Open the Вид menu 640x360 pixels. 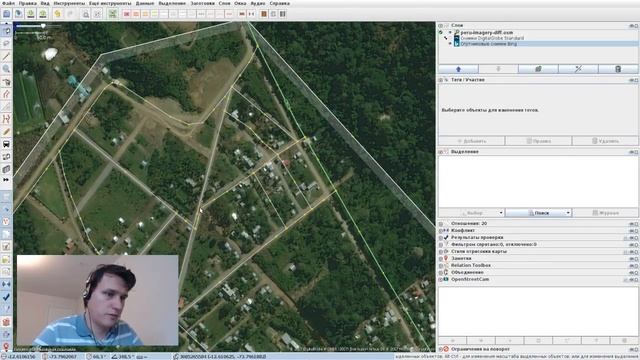(45, 3)
